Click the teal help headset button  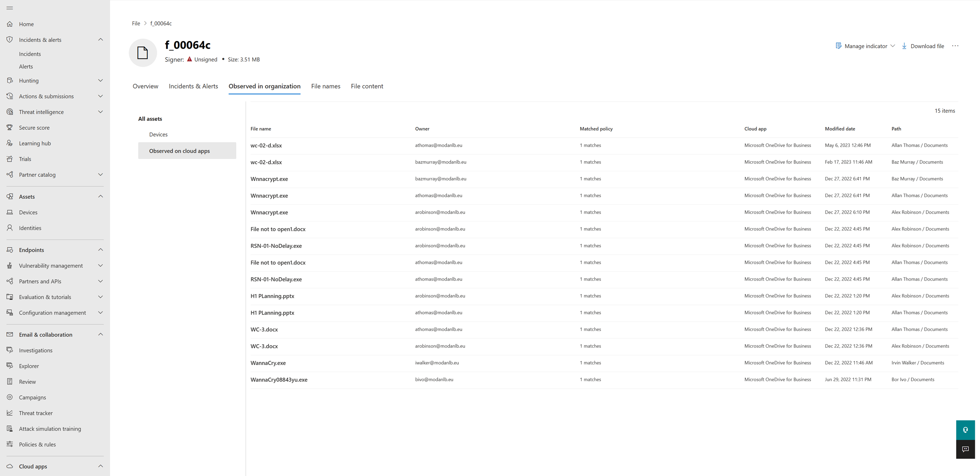pos(965,430)
